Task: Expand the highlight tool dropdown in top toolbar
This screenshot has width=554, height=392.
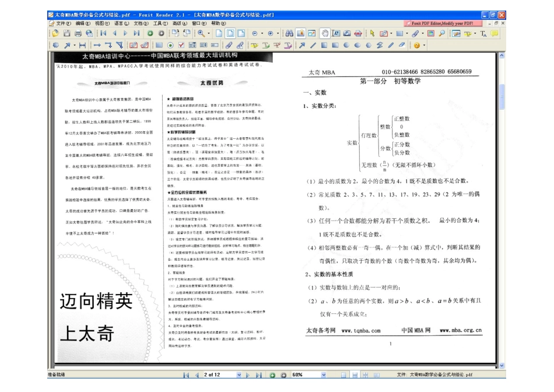Action: [475, 34]
